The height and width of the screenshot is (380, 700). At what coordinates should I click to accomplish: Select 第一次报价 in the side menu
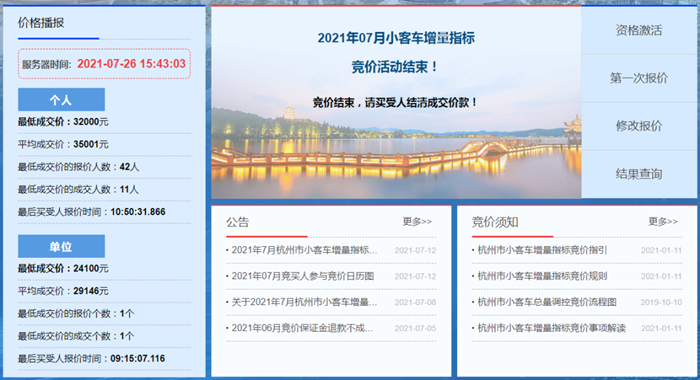[639, 78]
